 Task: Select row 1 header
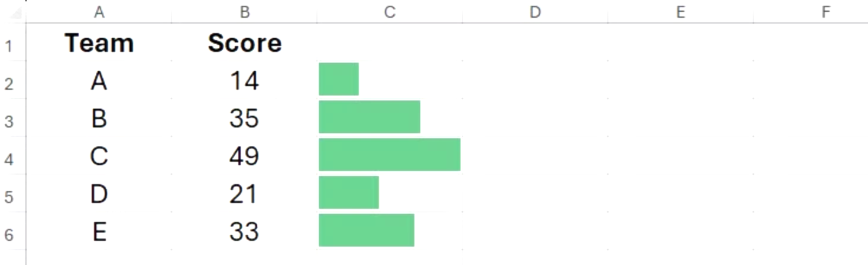tap(9, 44)
